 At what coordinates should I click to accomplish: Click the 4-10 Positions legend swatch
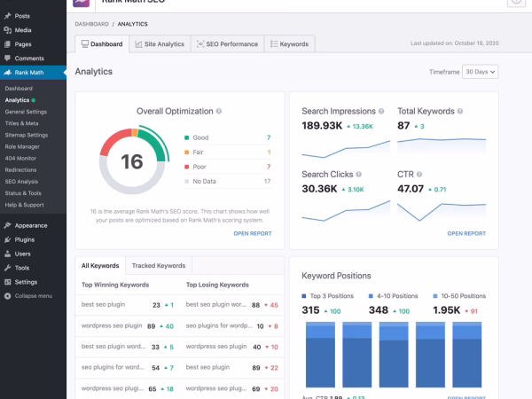pos(371,296)
